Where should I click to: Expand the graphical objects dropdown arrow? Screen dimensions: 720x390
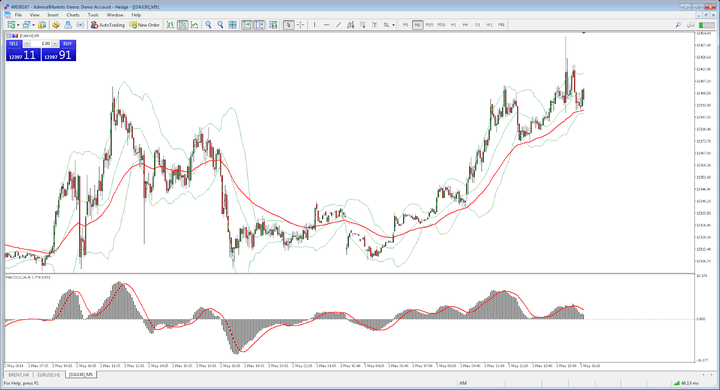point(394,25)
